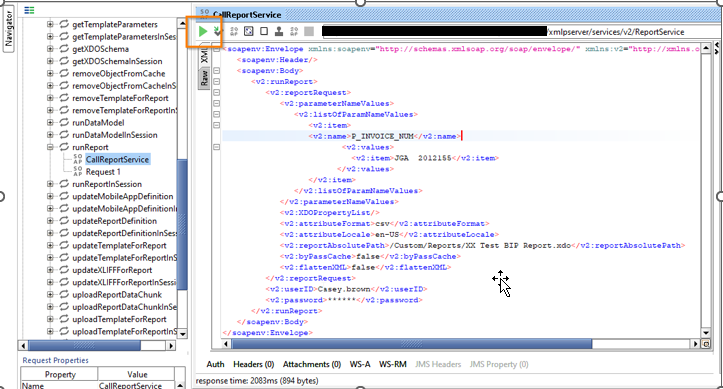723x389 pixels.
Task: Click the XML editor scroll-left arrow
Action: [225, 344]
